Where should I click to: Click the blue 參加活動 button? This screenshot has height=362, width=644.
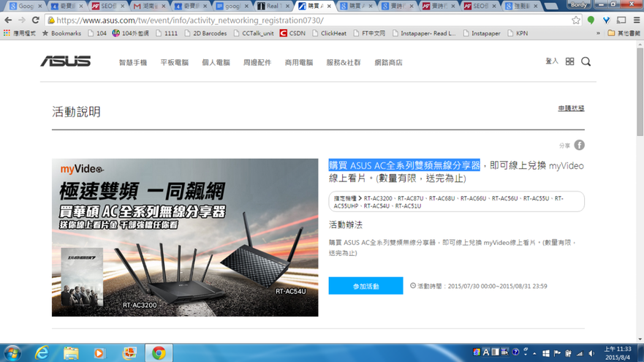coord(365,285)
